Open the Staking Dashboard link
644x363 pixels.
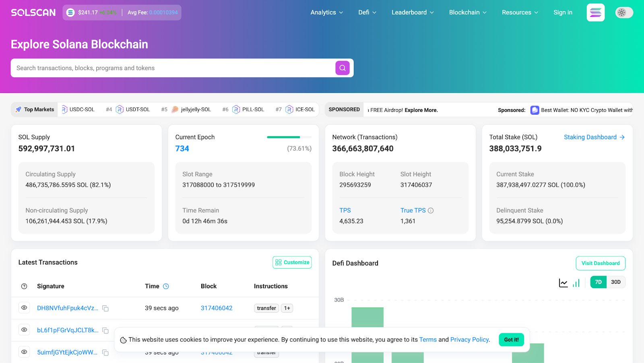pos(594,137)
